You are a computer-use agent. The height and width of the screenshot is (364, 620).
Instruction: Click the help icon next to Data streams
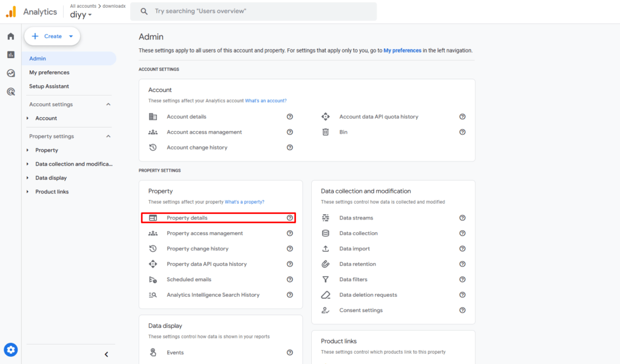tap(462, 218)
